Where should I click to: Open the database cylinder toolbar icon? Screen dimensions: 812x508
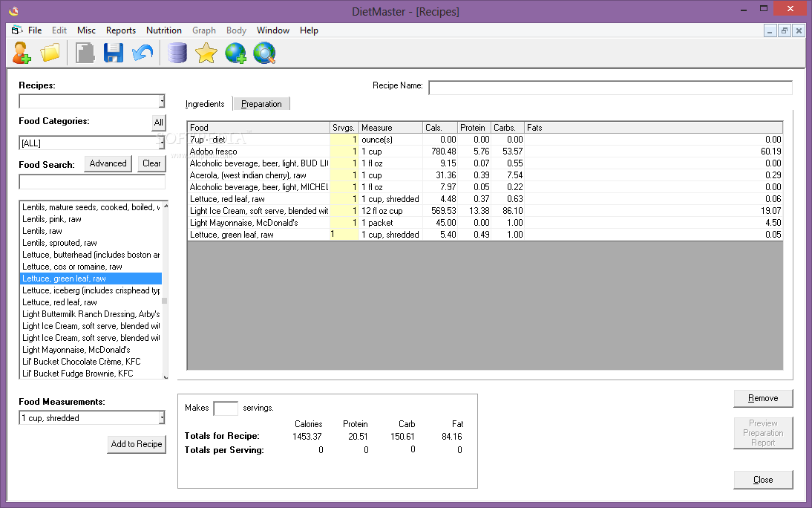coord(177,53)
